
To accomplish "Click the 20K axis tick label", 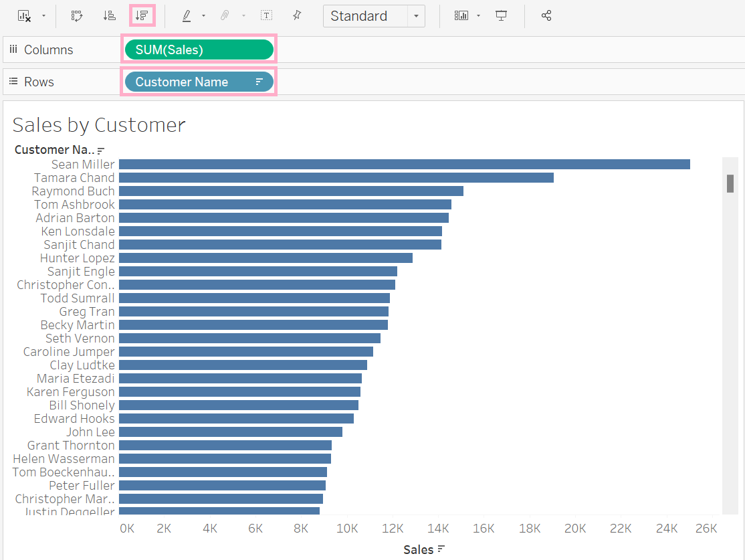I will click(x=575, y=529).
